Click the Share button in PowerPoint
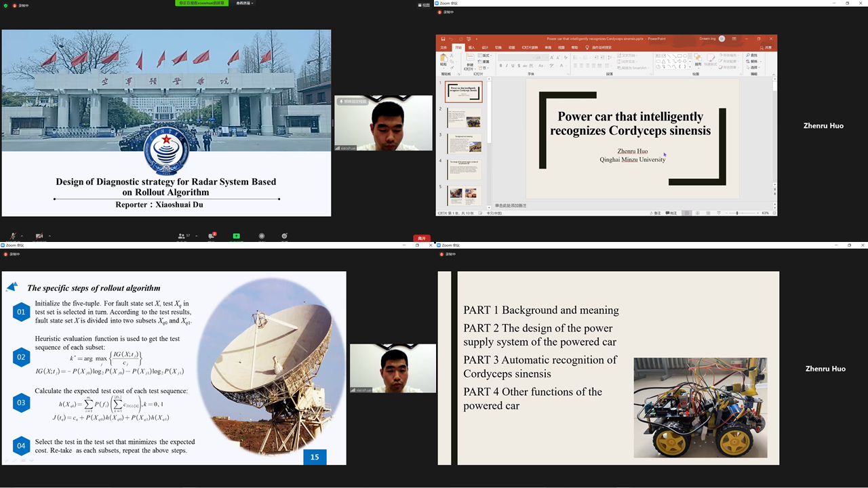The width and height of the screenshot is (868, 488). [767, 47]
